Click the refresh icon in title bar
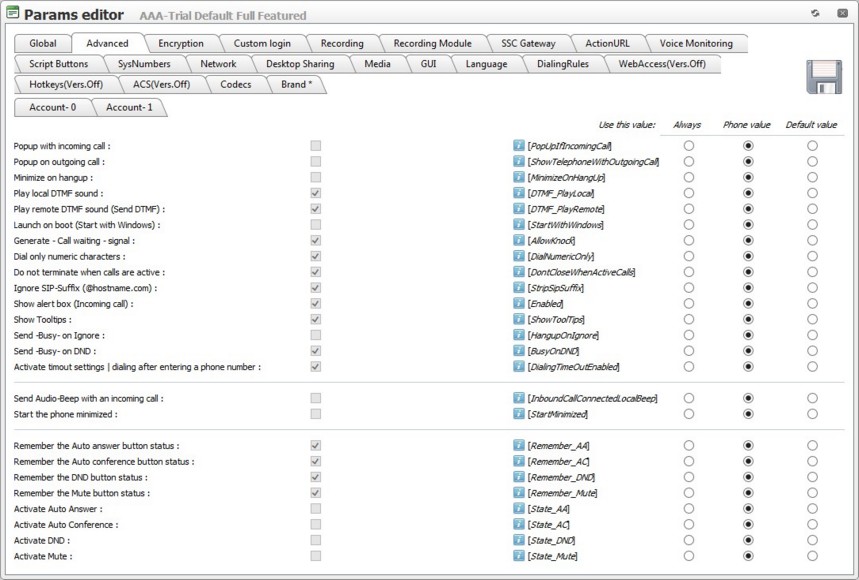This screenshot has height=580, width=859. click(x=816, y=14)
